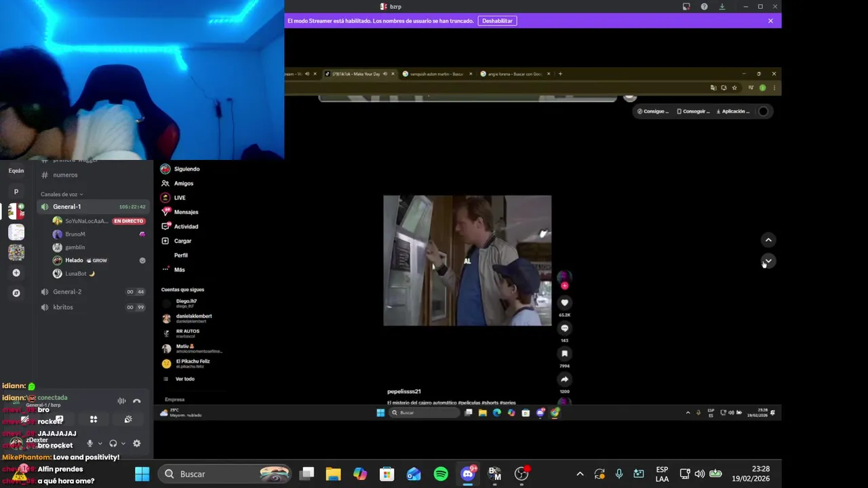Disconnect from voice with the hang-up icon
Image resolution: width=868 pixels, height=488 pixels.
[x=136, y=401]
